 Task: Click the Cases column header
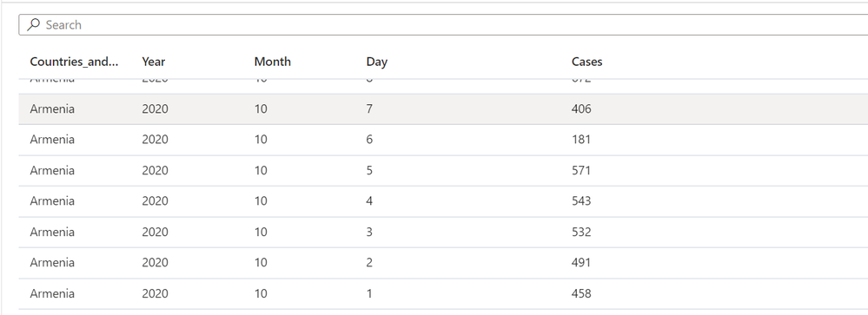click(586, 62)
